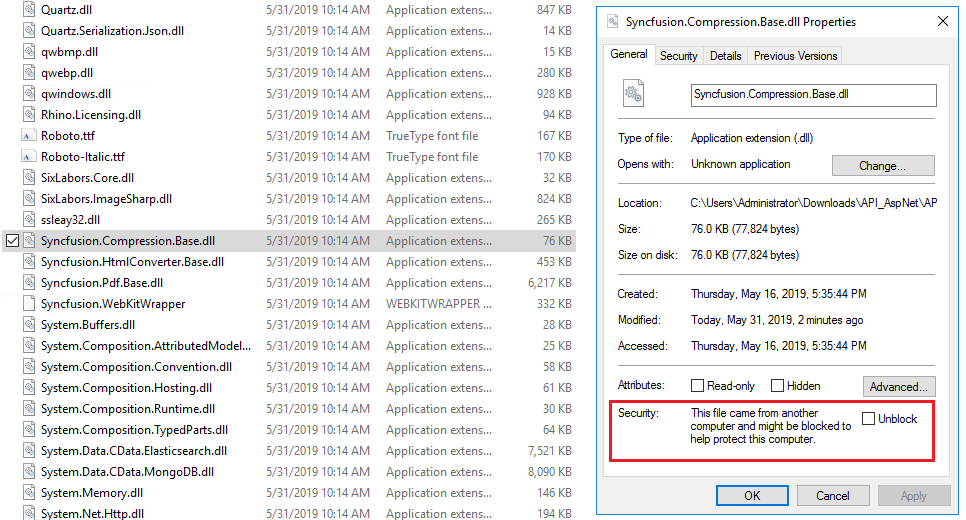Click the 453 KB size cell
Image resolution: width=966 pixels, height=520 pixels.
(x=554, y=261)
